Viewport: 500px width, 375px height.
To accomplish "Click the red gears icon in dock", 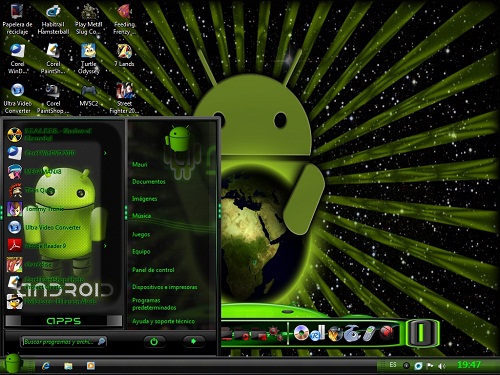I will 275,333.
